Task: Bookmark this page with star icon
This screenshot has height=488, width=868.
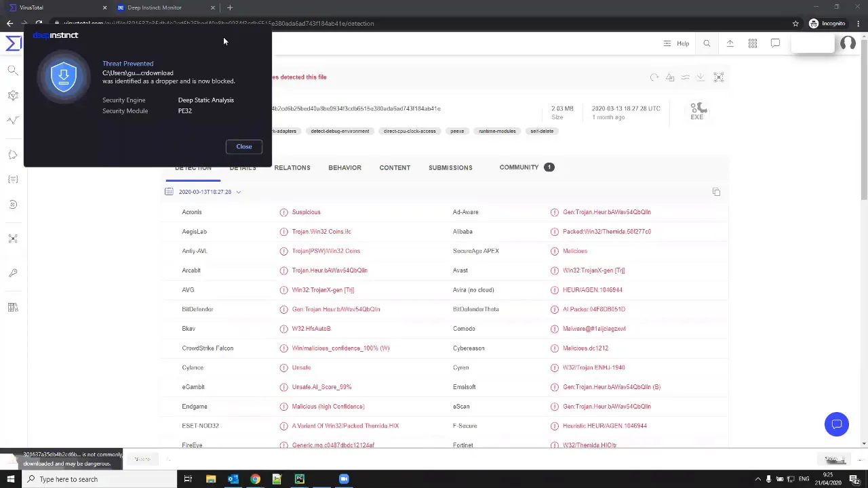Action: click(x=795, y=24)
